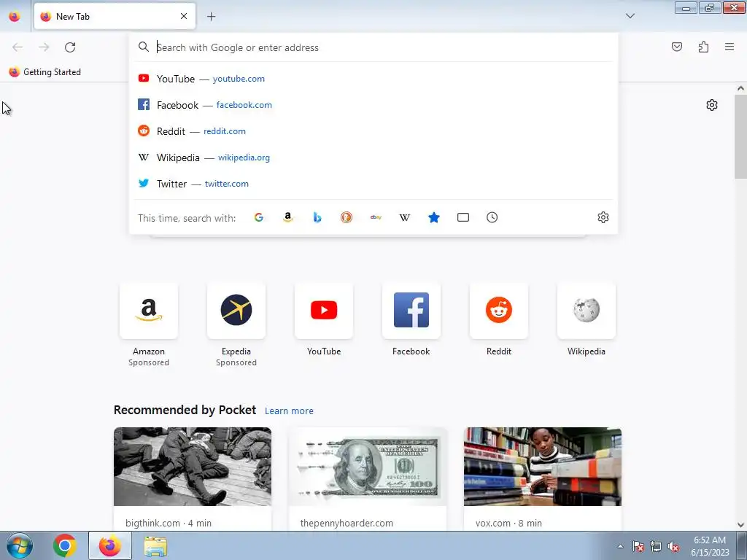Pick the eBay search shortcut icon
Viewport: 747px width, 560px height.
click(376, 217)
